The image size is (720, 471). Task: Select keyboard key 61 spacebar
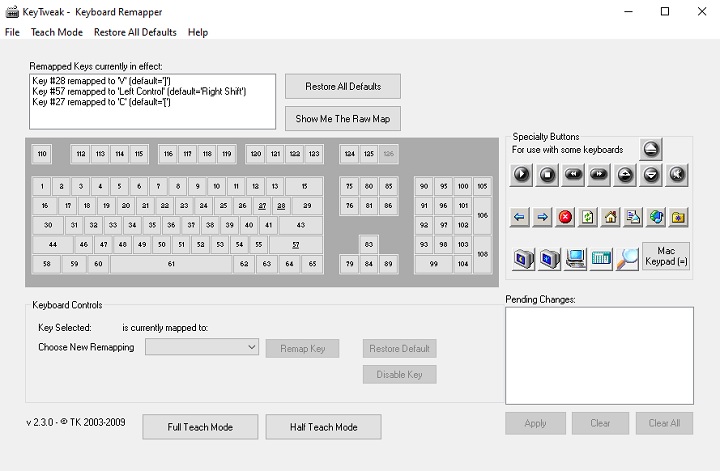171,264
